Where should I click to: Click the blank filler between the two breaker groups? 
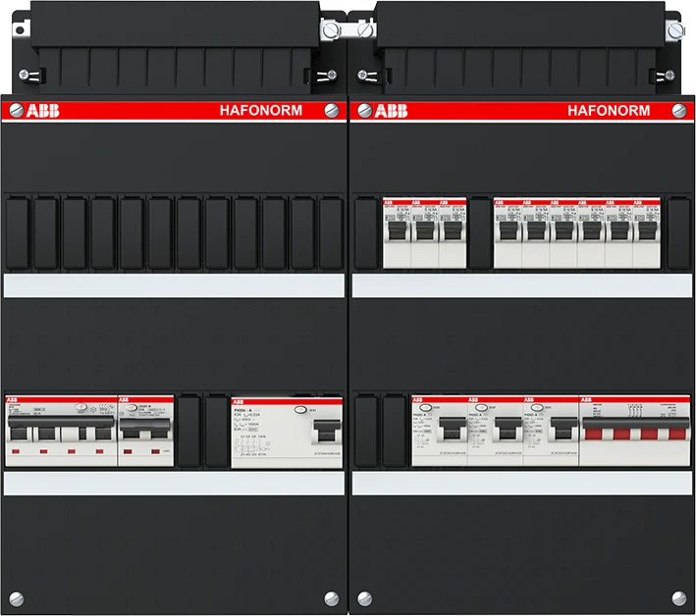479,232
